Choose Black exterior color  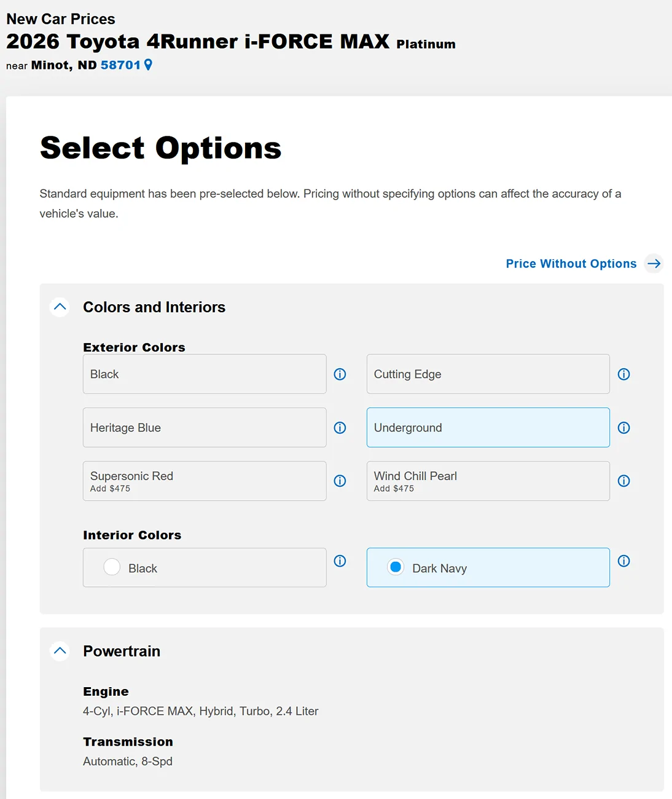[x=205, y=374]
